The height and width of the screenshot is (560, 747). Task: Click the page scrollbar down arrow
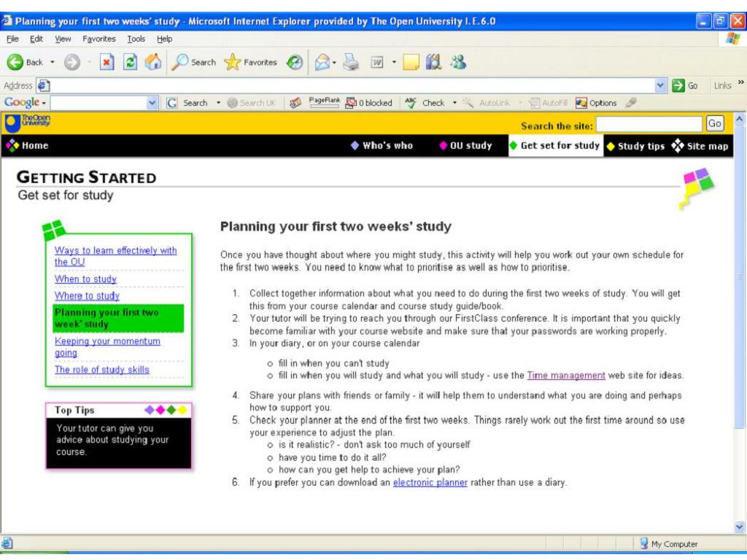pos(740,526)
